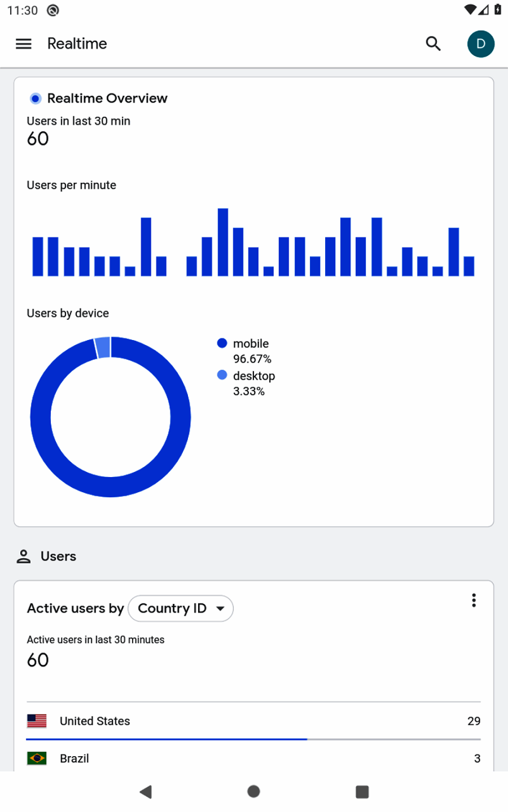Select the Brazil country row

click(x=253, y=758)
